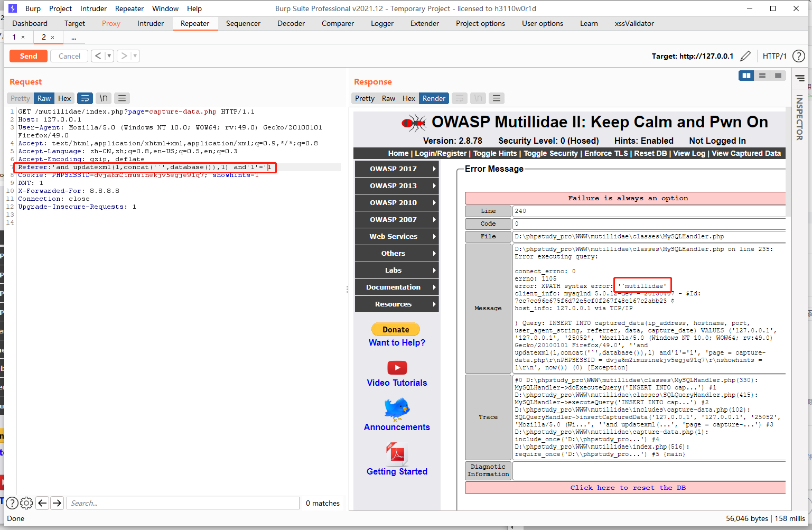Go to previous search match arrow
Viewport: 812px width, 530px height.
click(x=42, y=503)
